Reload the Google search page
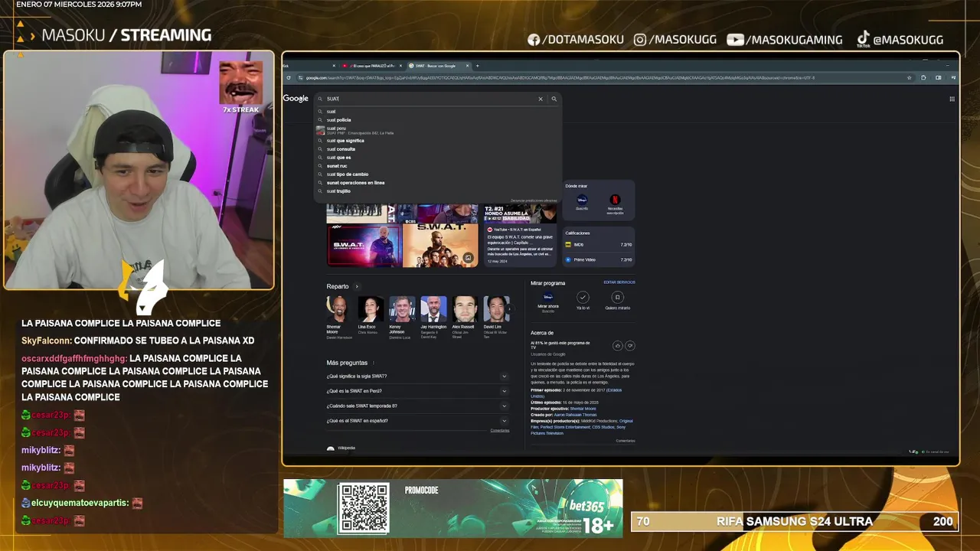 [x=289, y=77]
